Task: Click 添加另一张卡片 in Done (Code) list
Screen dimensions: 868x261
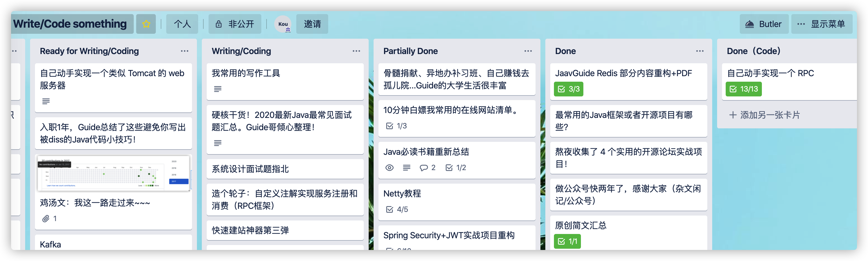Action: 764,115
